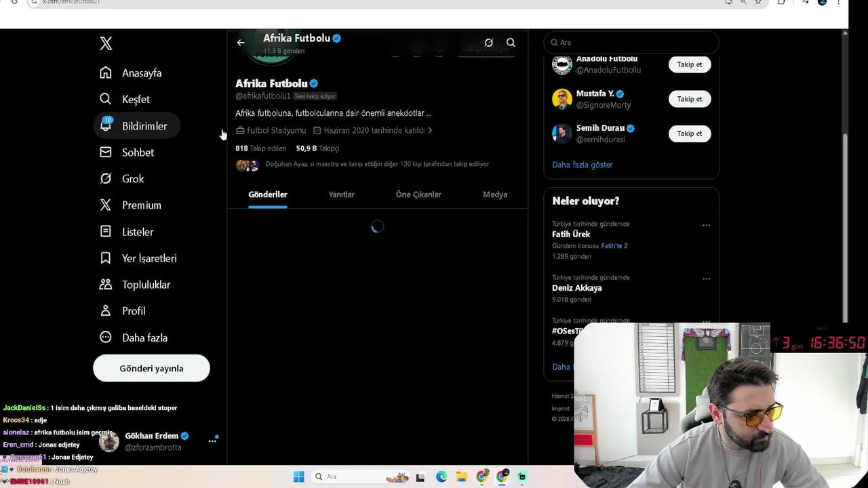Image resolution: width=868 pixels, height=488 pixels.
Task: Click Mustafa Y. profile avatar
Action: [x=561, y=99]
